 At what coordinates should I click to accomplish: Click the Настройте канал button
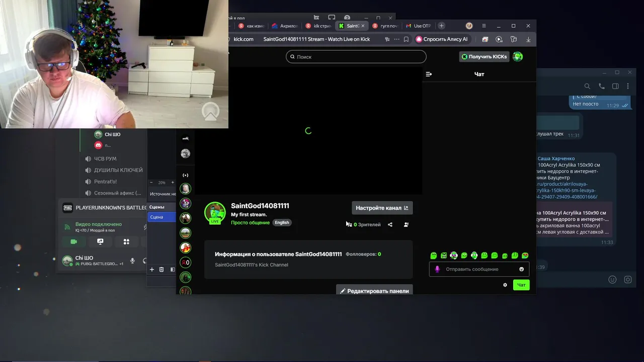tap(382, 208)
